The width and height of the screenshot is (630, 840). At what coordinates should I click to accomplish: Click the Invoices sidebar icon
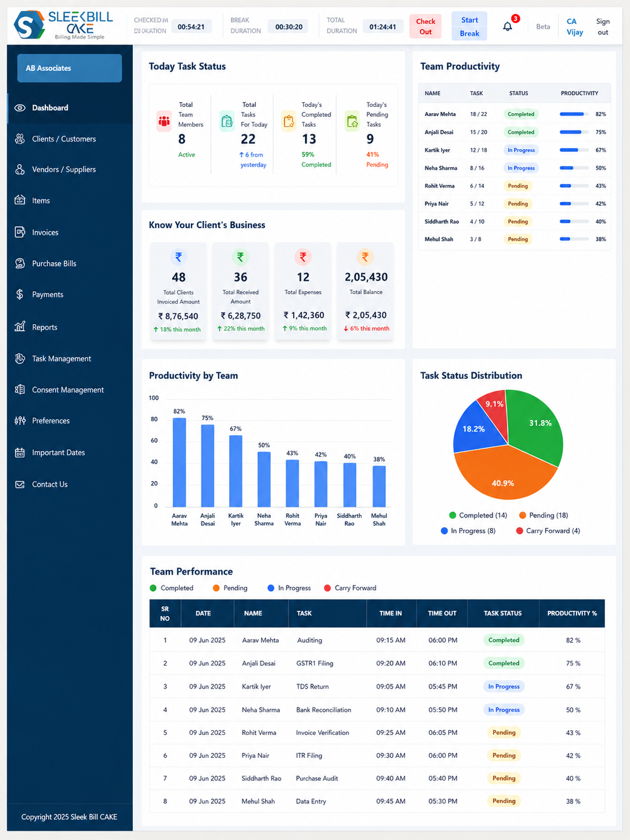pos(20,232)
